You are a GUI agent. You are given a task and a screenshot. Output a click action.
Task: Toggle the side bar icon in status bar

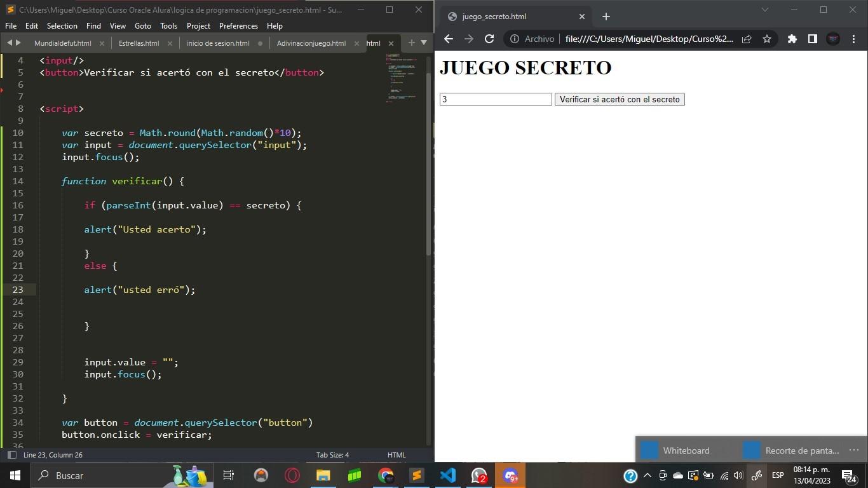[11, 455]
